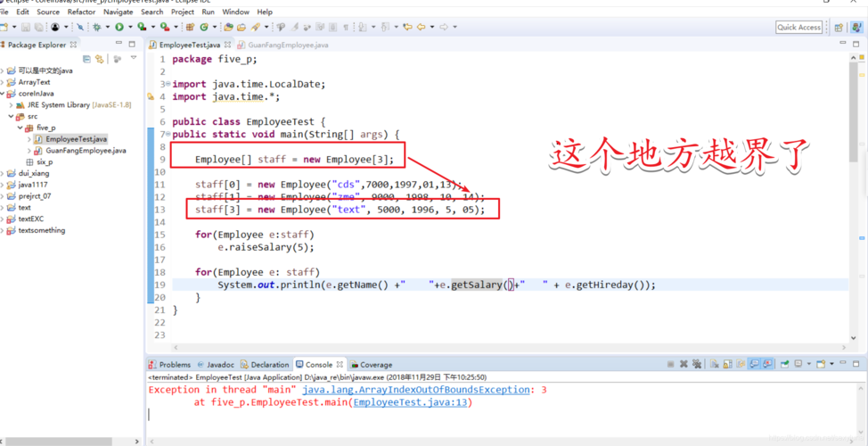Switch to the Problems tab
868x446 pixels.
(x=169, y=365)
